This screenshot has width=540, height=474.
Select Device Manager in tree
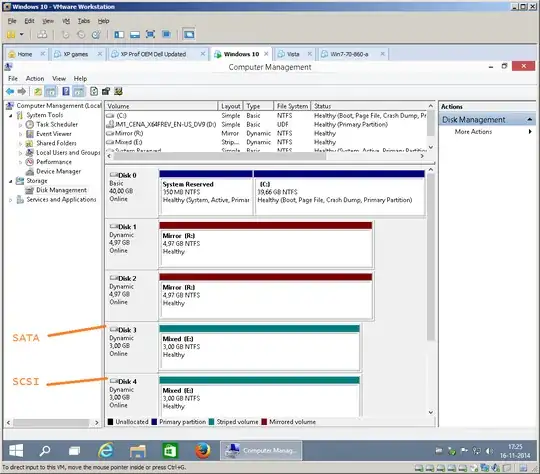(x=59, y=171)
